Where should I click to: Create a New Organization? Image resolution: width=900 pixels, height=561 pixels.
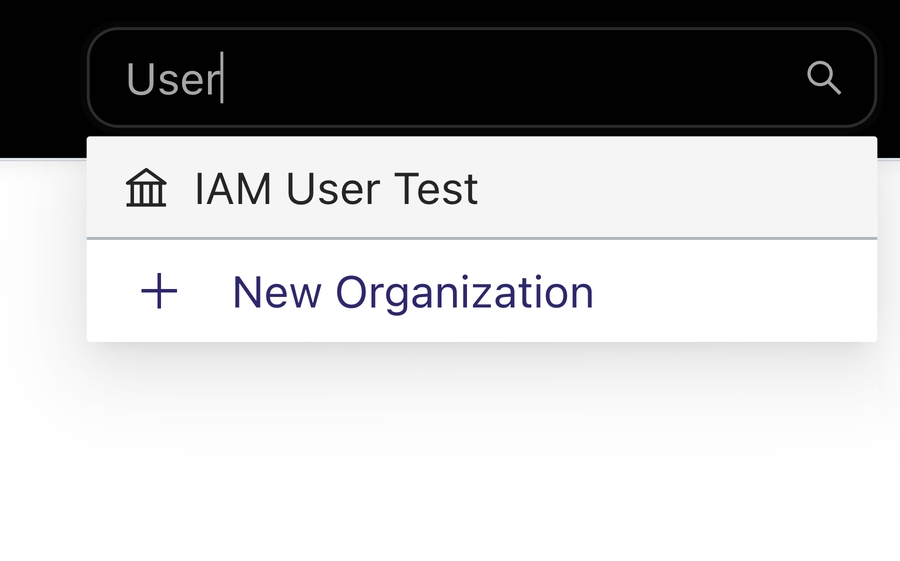[x=412, y=292]
